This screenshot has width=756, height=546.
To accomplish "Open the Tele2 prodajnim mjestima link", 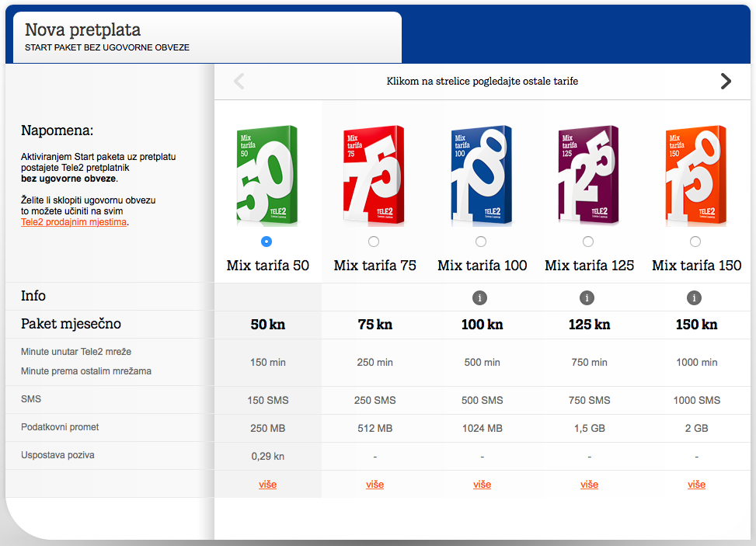I will click(x=74, y=222).
